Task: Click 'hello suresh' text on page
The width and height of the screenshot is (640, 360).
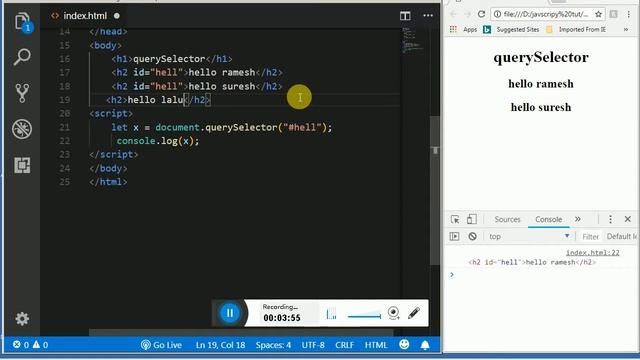Action: click(541, 107)
